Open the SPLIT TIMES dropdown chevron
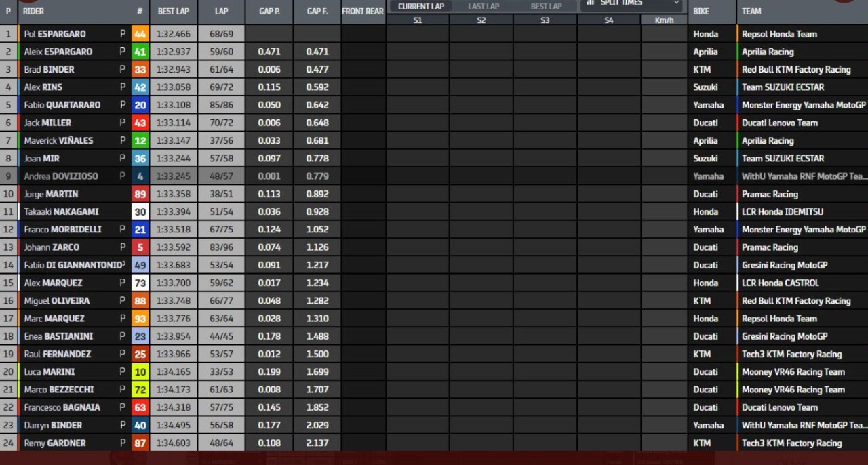Image resolution: width=868 pixels, height=465 pixels. tap(675, 3)
